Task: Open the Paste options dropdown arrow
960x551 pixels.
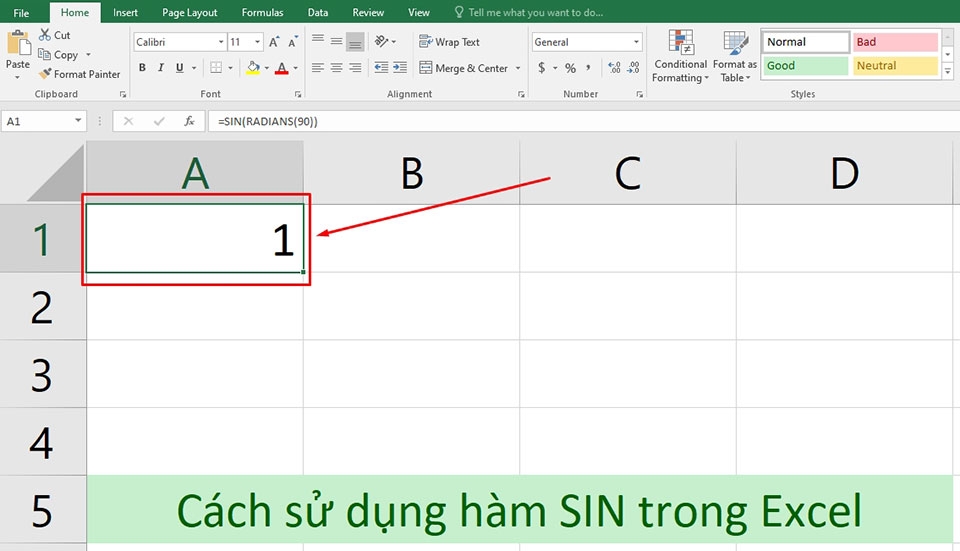Action: coord(17,78)
